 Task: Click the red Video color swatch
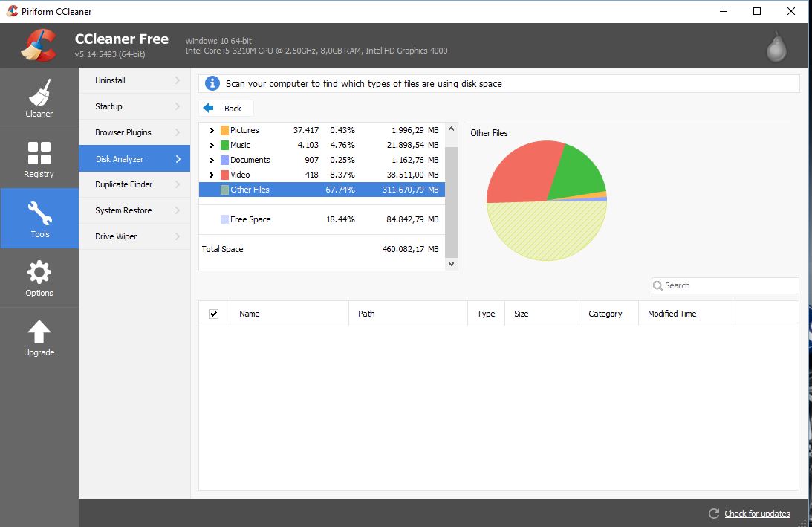[224, 175]
